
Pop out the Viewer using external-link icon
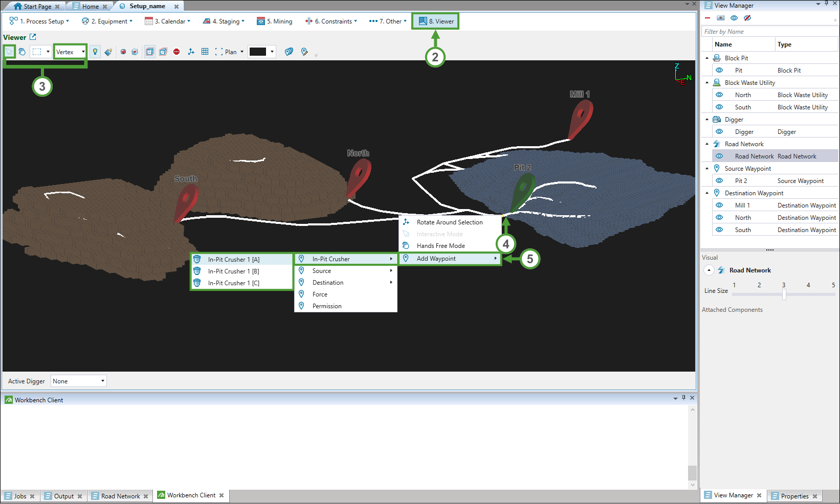33,37
